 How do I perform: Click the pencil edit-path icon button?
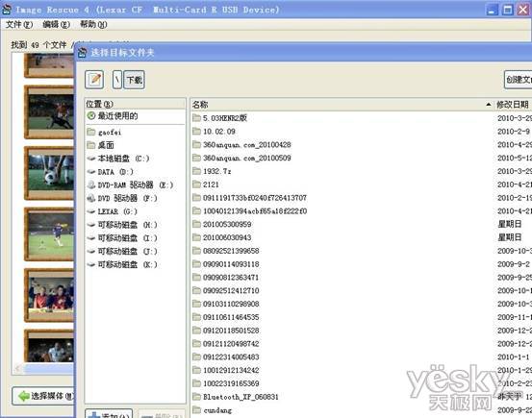coord(94,80)
